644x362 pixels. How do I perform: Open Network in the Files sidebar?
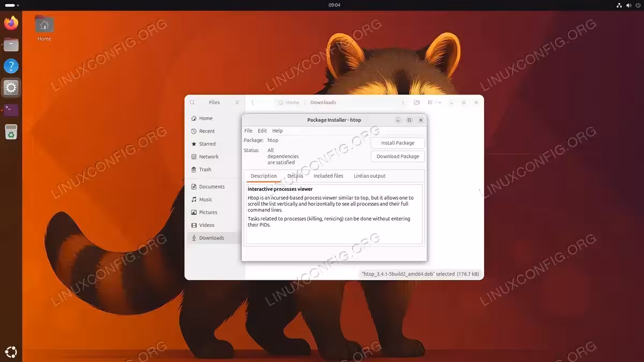pos(215,157)
